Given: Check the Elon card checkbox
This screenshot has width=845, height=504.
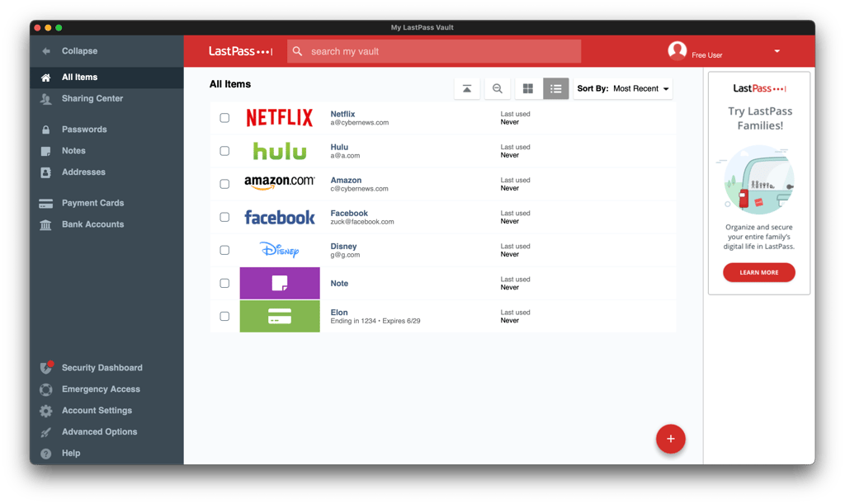Looking at the screenshot, I should [x=224, y=317].
